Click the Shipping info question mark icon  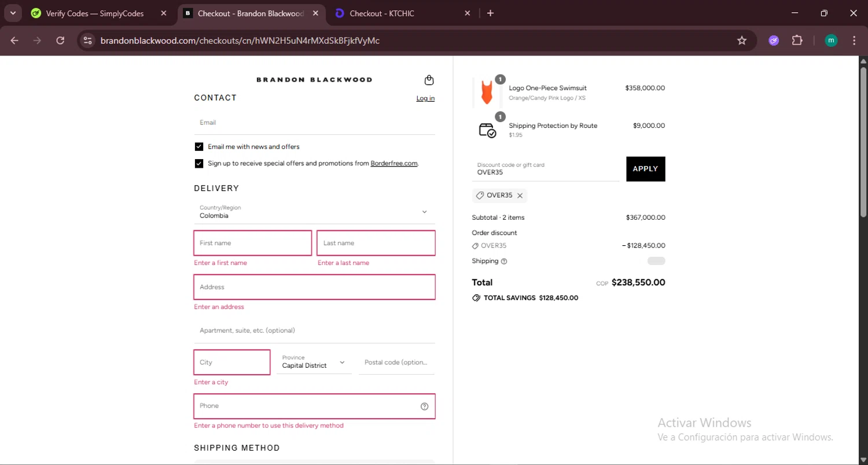[x=504, y=261]
